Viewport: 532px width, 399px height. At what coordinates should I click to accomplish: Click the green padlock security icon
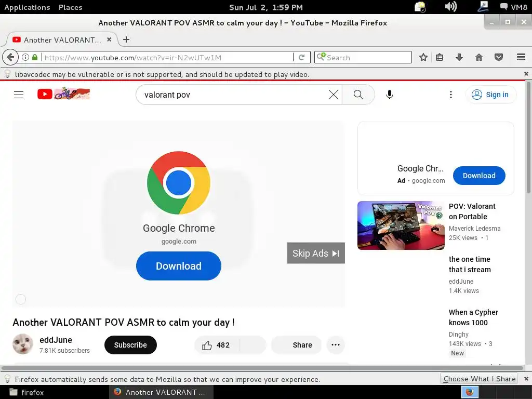(x=35, y=57)
